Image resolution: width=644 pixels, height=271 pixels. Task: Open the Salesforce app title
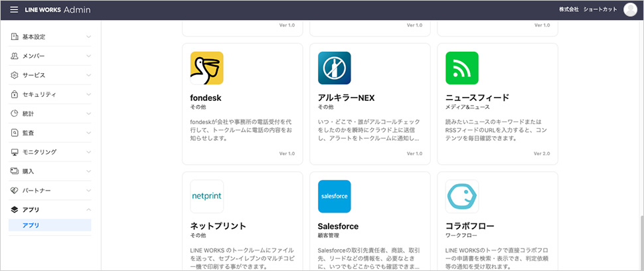(338, 226)
